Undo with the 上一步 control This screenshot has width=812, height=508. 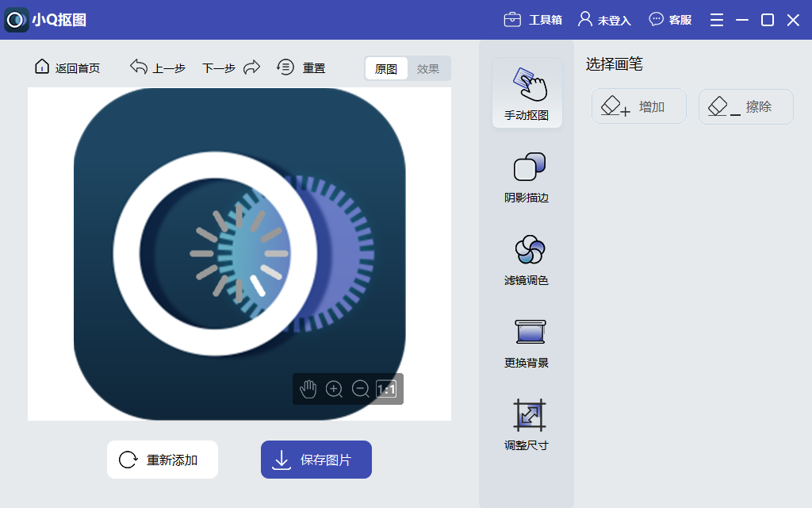coord(158,67)
